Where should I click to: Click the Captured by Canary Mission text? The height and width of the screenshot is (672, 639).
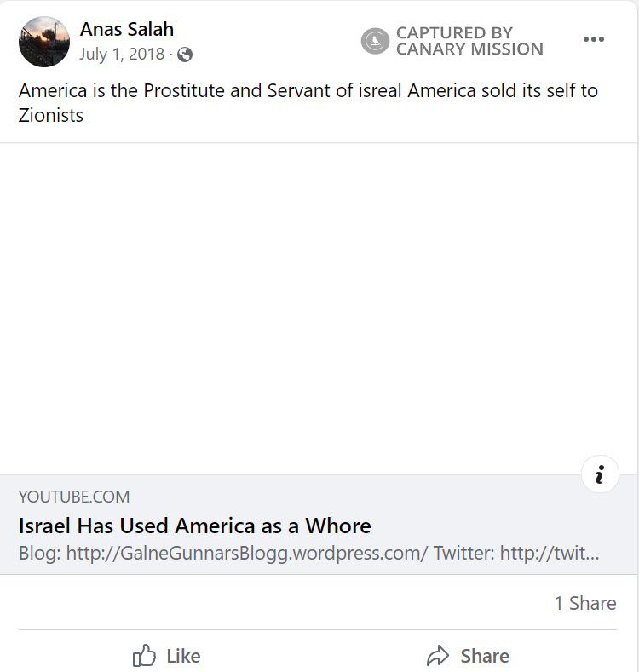(x=469, y=41)
